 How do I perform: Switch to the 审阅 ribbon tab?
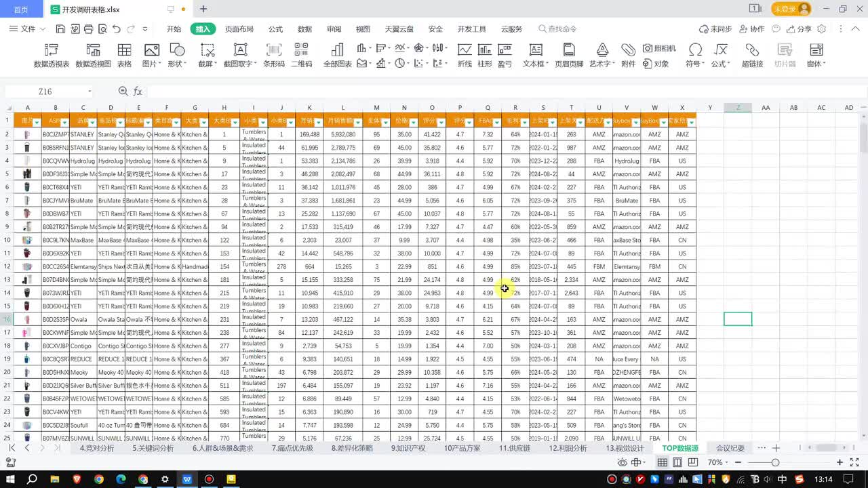coord(334,29)
